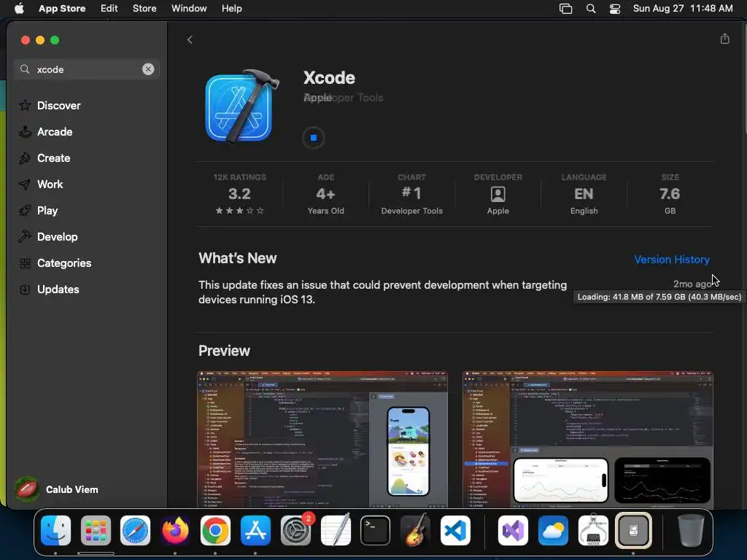
Task: Open System Information from the Dock
Action: click(593, 530)
